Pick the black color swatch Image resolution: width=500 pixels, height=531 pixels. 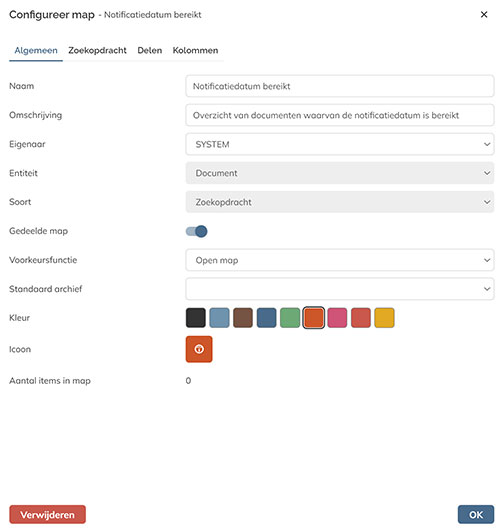tap(195, 318)
